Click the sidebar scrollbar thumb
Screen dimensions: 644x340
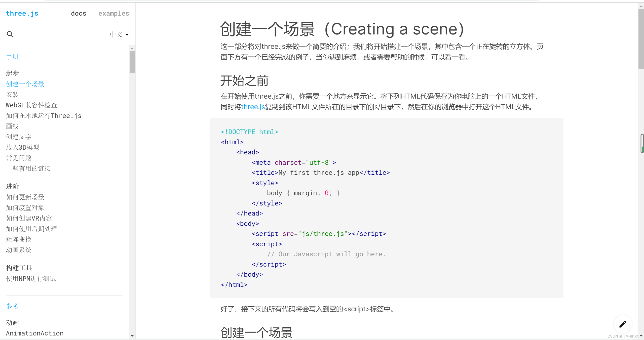tap(133, 62)
